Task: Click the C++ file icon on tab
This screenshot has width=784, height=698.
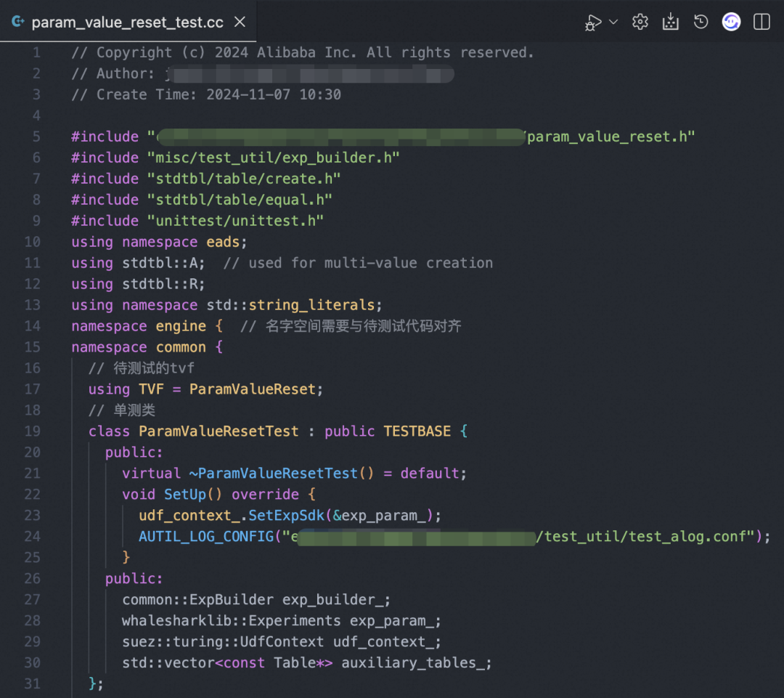Action: [18, 22]
